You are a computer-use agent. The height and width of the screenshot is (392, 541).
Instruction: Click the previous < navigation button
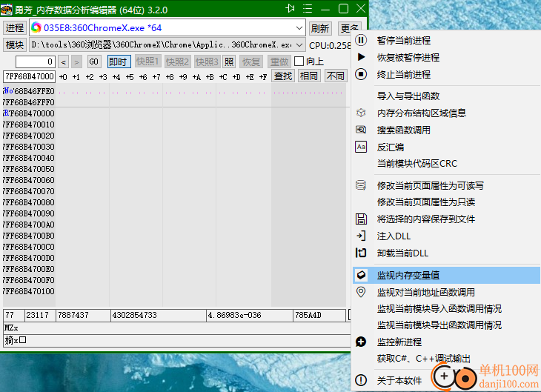tap(63, 62)
